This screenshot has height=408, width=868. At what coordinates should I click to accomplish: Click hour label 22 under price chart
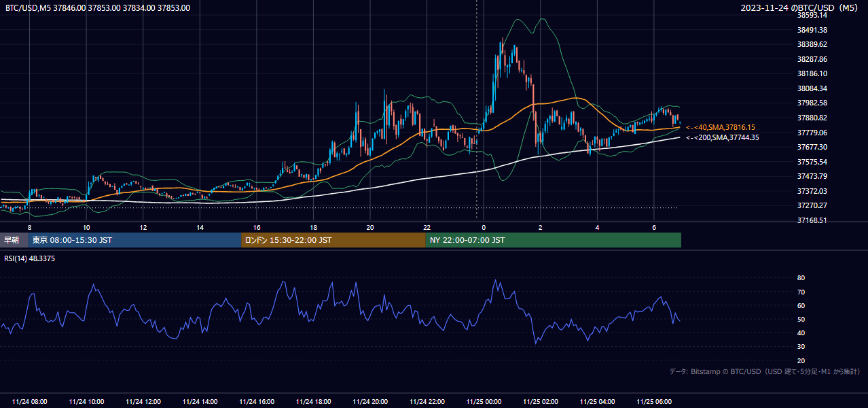pyautogui.click(x=427, y=227)
